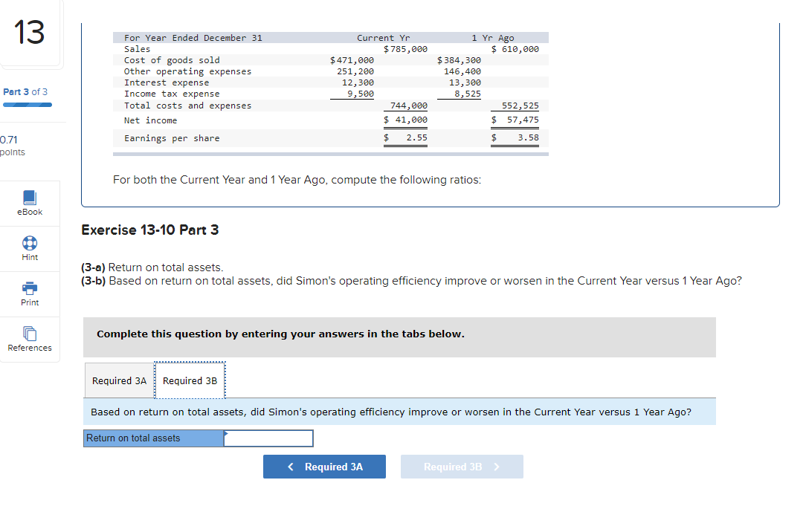This screenshot has height=532, width=806.
Task: Click the '(3-a) Return on total assets.' line
Action: click(152, 267)
